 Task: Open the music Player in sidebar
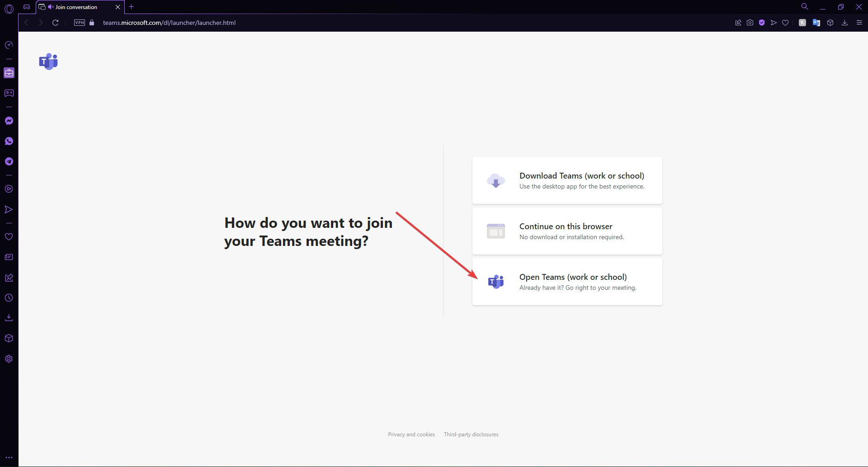[x=9, y=189]
